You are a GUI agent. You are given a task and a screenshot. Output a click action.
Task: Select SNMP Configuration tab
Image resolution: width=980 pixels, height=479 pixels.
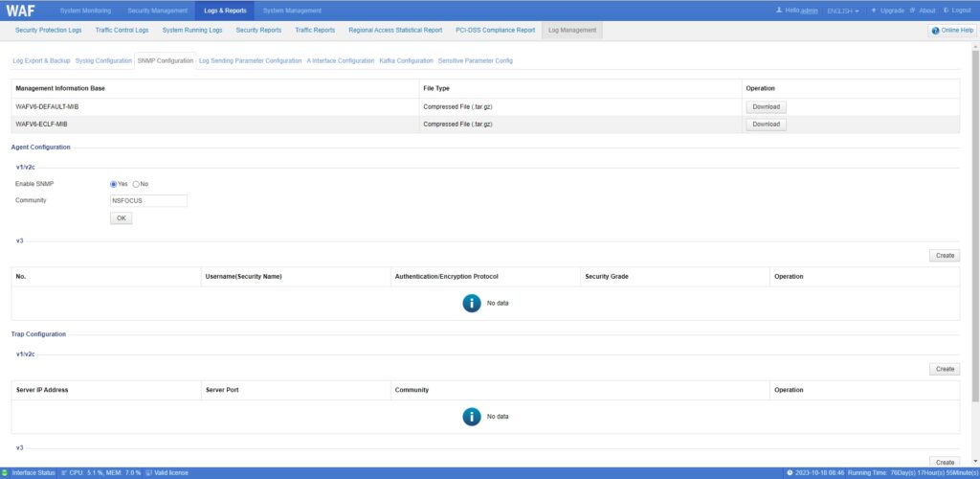166,60
